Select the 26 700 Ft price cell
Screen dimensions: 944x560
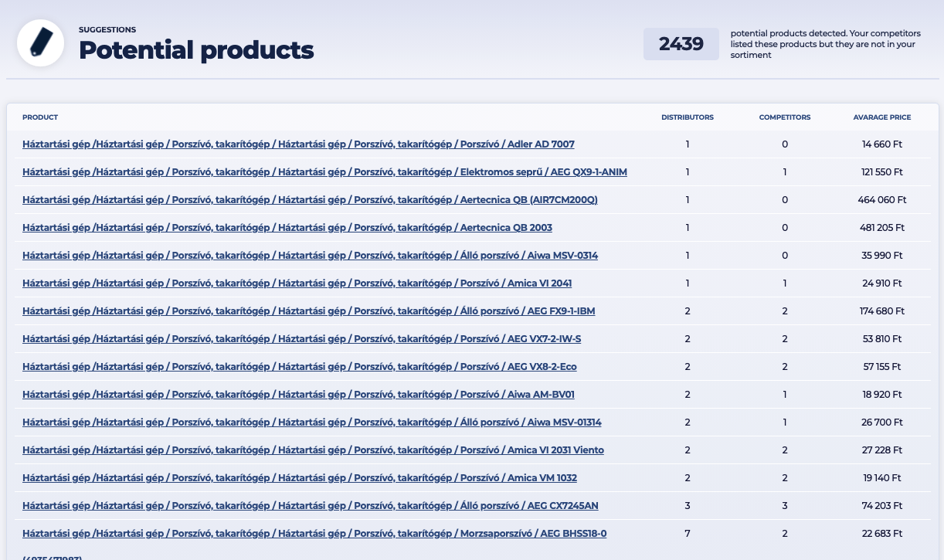point(882,423)
